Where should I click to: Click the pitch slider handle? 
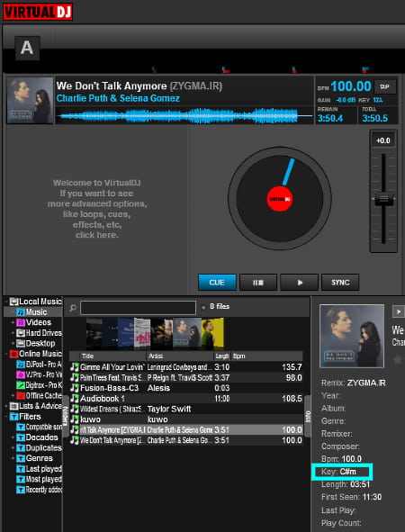click(x=383, y=199)
